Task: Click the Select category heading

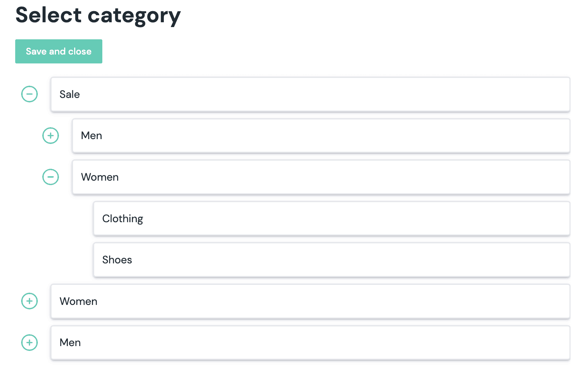Action: pyautogui.click(x=98, y=16)
